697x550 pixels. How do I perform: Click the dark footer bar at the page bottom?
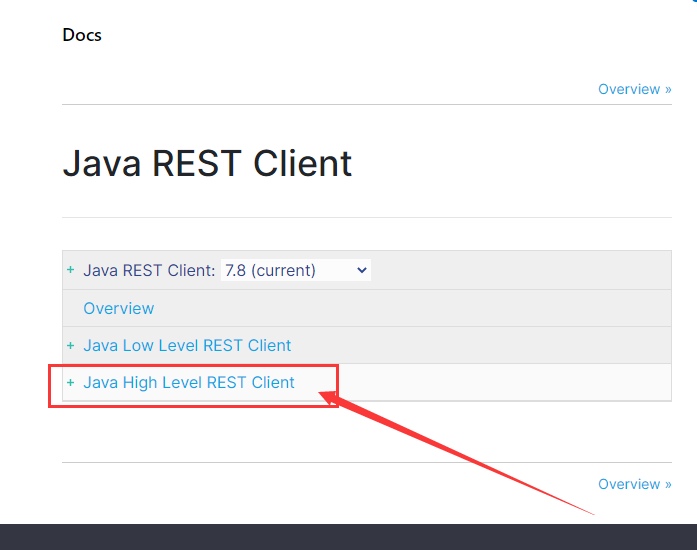pyautogui.click(x=348, y=537)
